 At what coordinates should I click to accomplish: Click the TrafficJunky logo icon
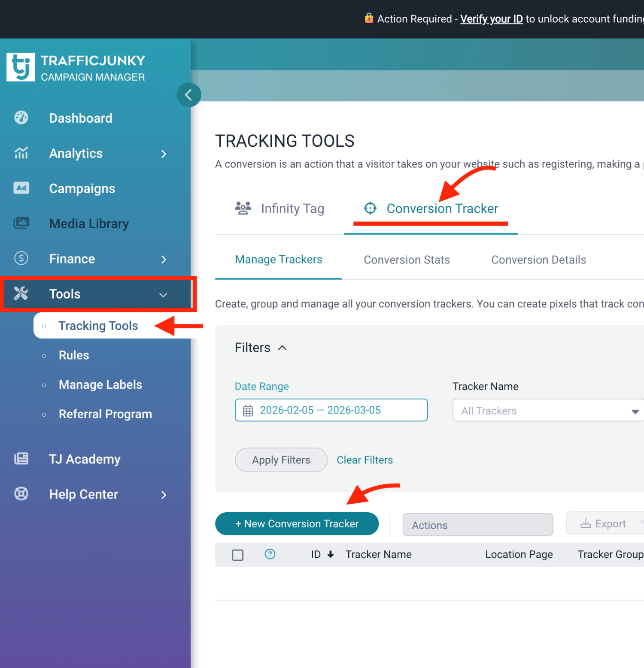click(21, 67)
